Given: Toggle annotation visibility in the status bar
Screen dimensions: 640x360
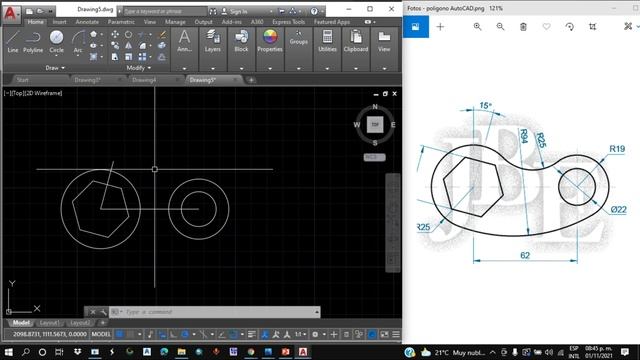Looking at the screenshot, I should 264,334.
